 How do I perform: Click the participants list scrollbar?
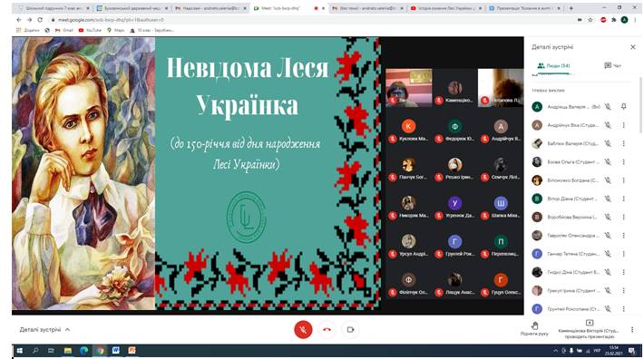click(x=640, y=105)
